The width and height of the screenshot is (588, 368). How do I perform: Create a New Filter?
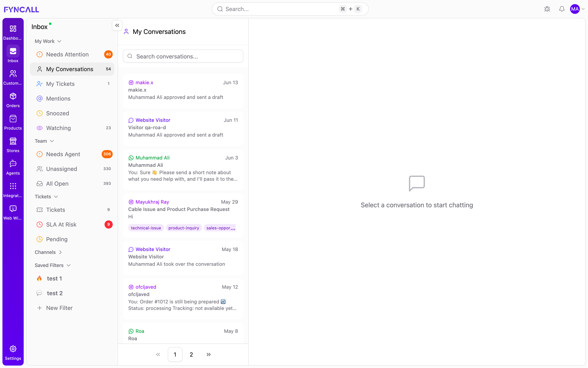[x=72, y=308]
